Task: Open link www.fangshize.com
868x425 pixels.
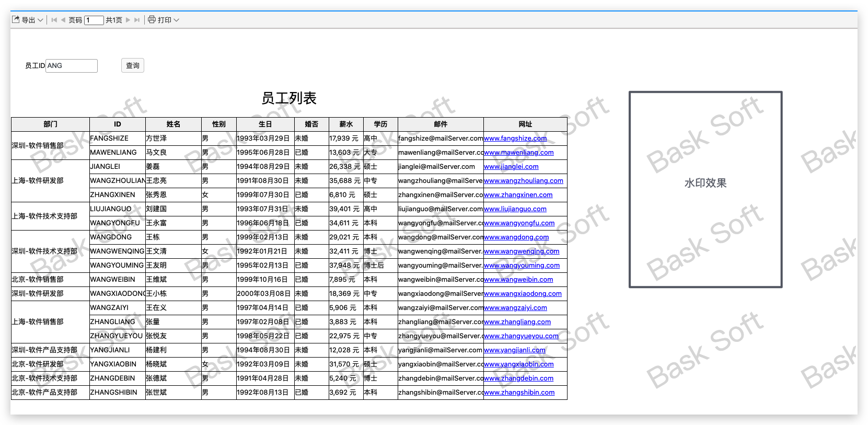Action: pos(515,139)
